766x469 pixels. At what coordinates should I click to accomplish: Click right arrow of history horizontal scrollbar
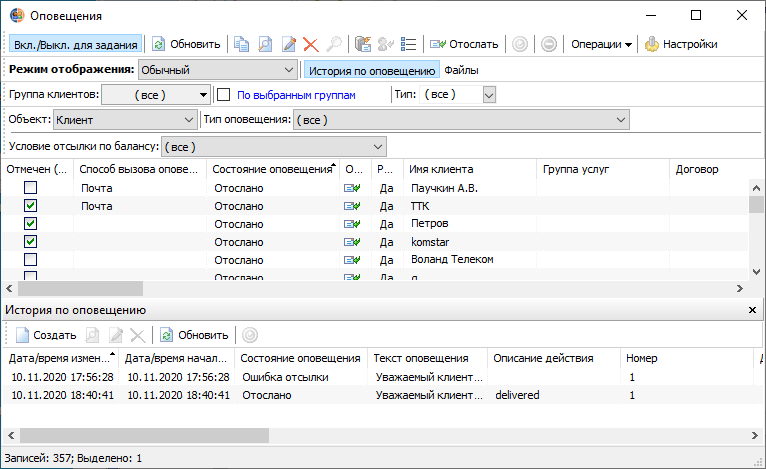tap(755, 435)
